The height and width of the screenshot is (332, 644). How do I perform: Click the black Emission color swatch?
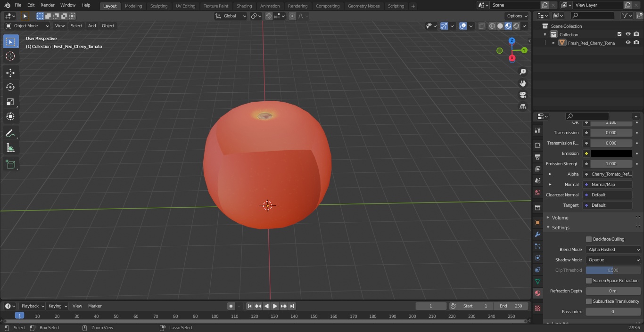(x=611, y=154)
